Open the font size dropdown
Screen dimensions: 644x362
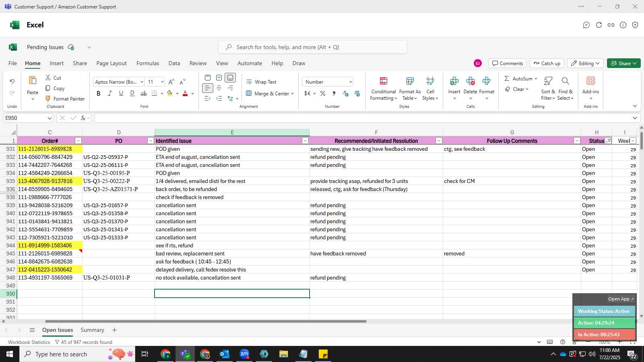point(162,82)
